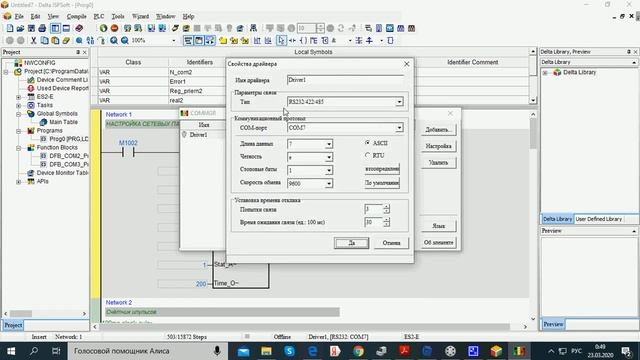Expand the APIs tree node
Image resolution: width=640 pixels, height=360 pixels.
click(x=18, y=182)
